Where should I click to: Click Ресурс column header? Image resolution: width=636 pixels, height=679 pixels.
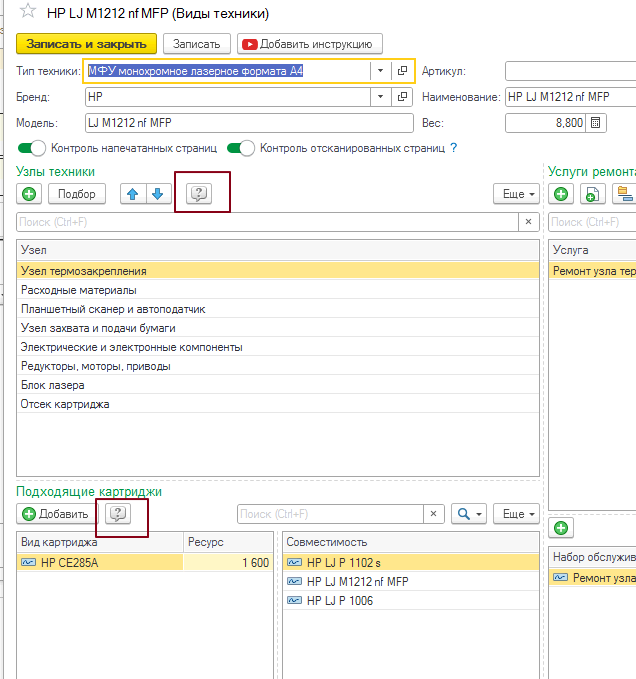click(x=229, y=542)
